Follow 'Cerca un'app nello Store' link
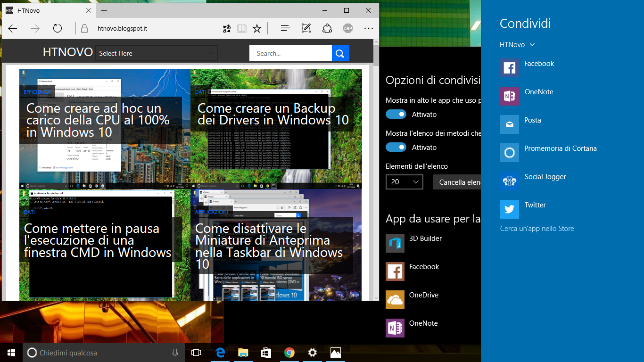The width and height of the screenshot is (644, 362). (x=537, y=229)
